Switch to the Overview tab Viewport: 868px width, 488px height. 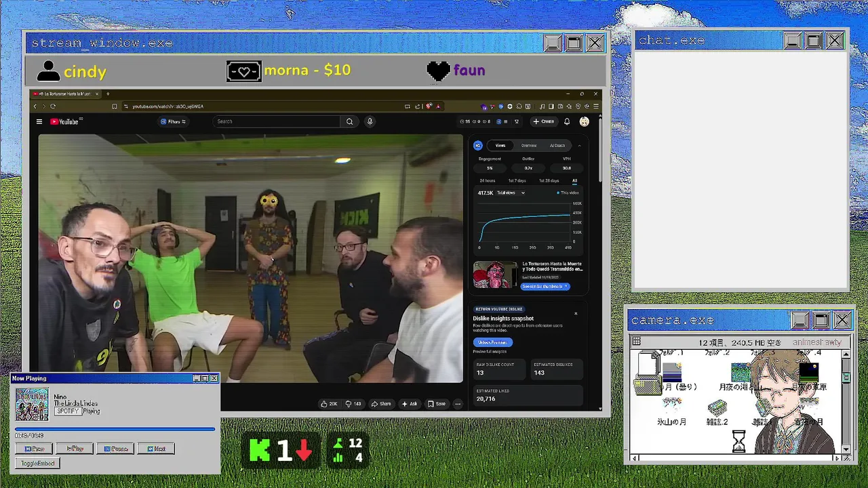pyautogui.click(x=529, y=146)
